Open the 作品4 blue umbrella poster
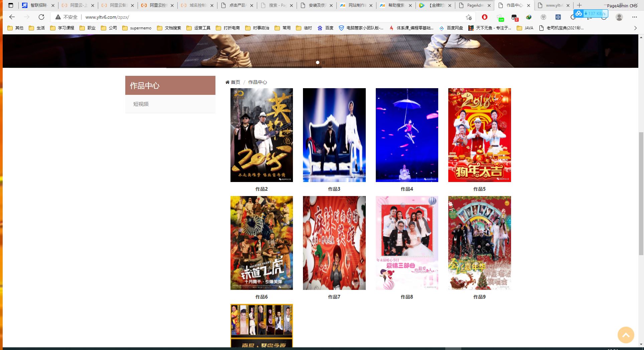 click(407, 135)
